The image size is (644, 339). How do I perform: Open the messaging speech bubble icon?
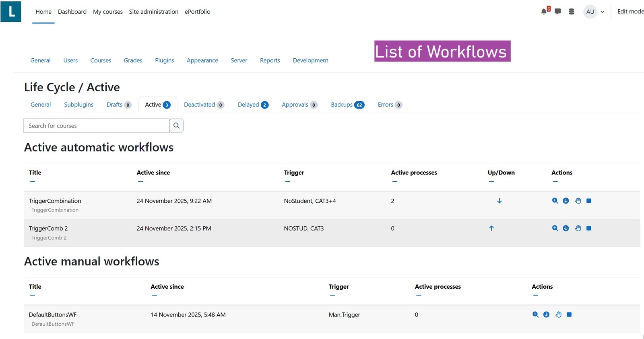click(558, 12)
